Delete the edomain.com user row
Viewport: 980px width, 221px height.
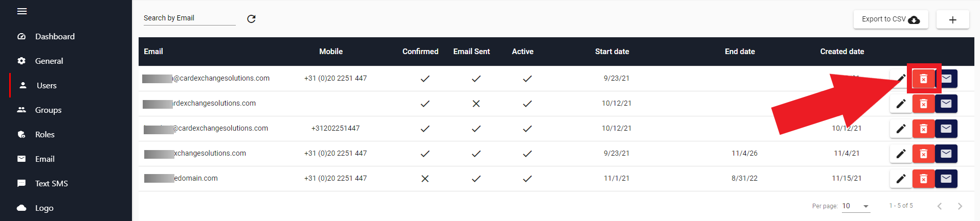coord(923,179)
